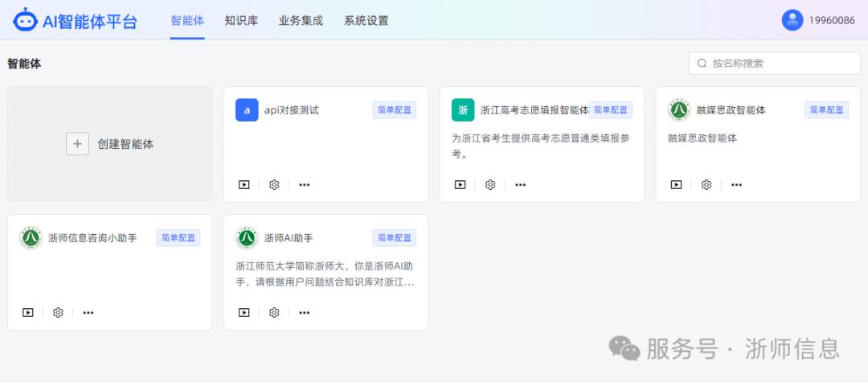Run the api对接测试 agent play icon
868x383 pixels.
click(x=244, y=184)
